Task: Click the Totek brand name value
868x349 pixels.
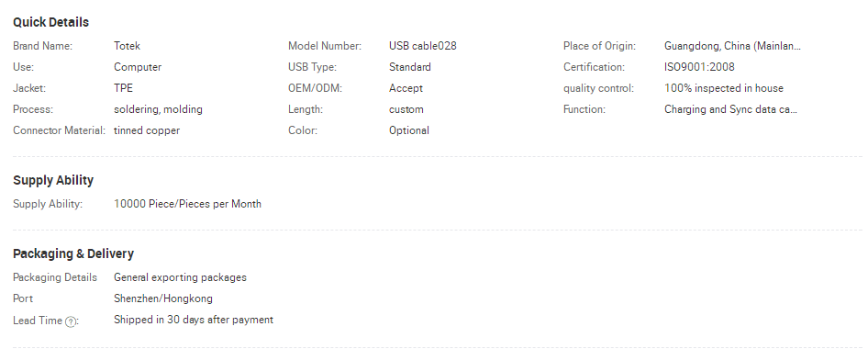Action: (x=128, y=46)
